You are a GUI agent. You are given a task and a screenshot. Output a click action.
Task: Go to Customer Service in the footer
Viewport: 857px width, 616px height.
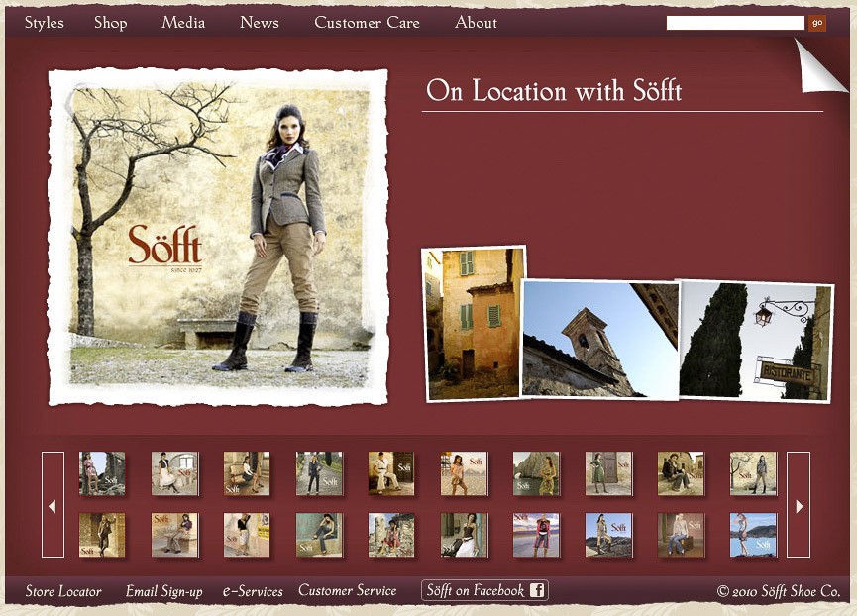click(348, 591)
